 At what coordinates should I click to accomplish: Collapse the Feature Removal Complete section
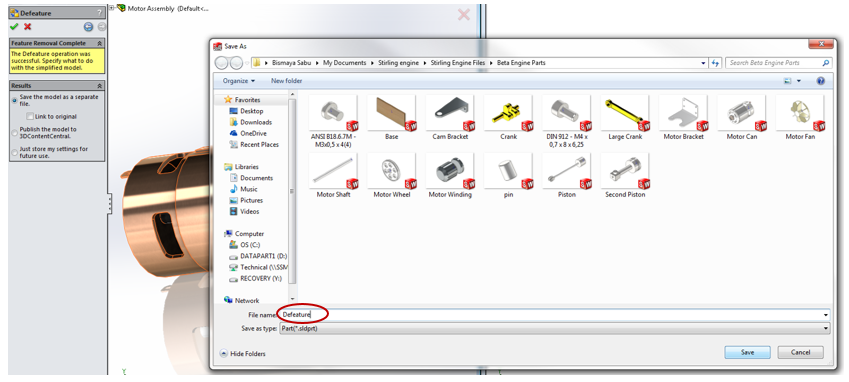click(x=100, y=43)
